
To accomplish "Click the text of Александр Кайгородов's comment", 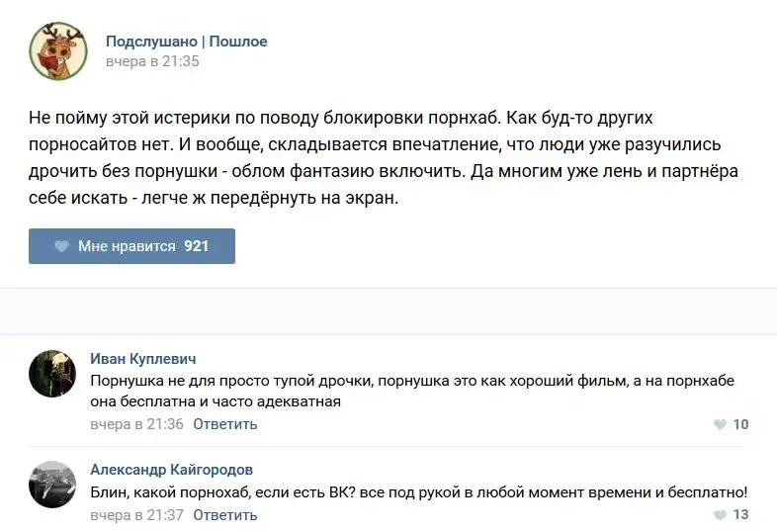I will (418, 491).
